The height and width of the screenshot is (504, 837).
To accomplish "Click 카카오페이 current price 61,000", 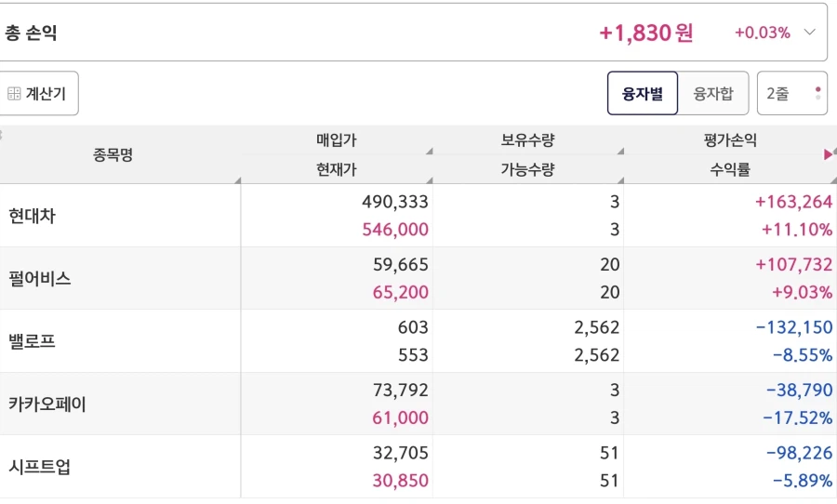I will point(400,418).
